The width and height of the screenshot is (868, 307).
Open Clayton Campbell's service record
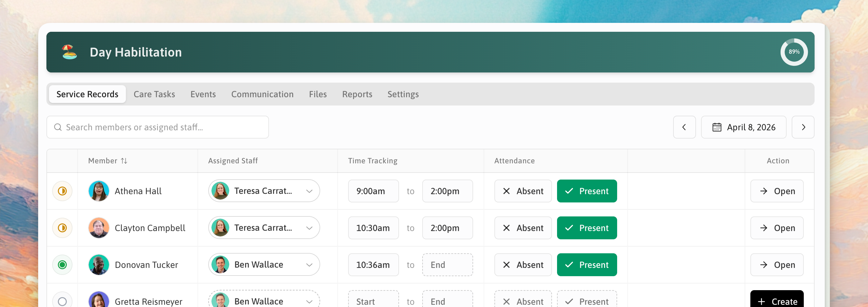click(777, 228)
